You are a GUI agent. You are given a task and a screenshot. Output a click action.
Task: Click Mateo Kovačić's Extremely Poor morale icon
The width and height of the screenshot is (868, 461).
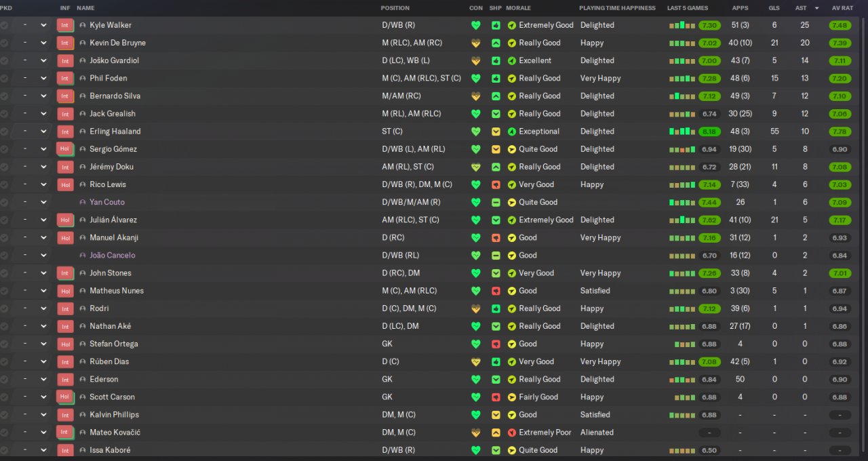(512, 433)
